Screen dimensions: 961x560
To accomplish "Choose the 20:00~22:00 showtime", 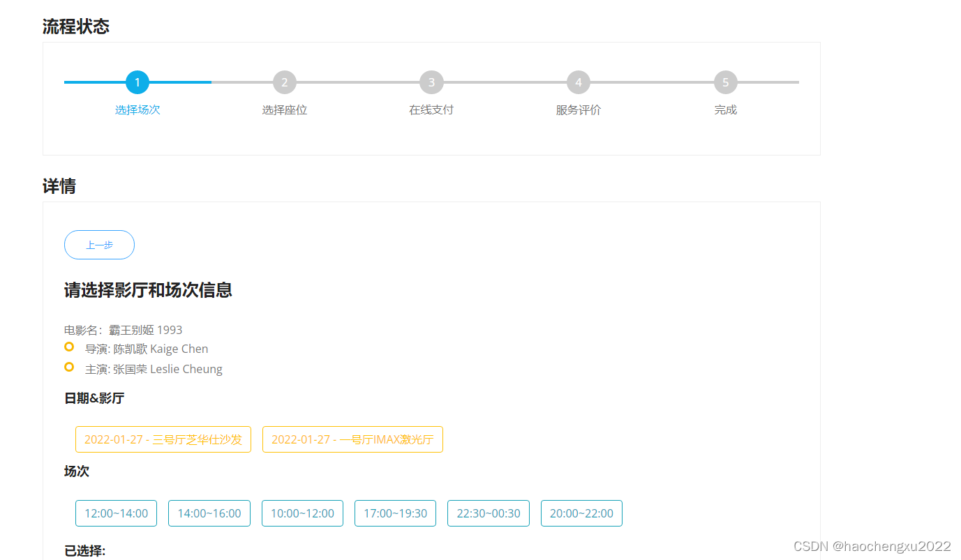I will point(581,513).
